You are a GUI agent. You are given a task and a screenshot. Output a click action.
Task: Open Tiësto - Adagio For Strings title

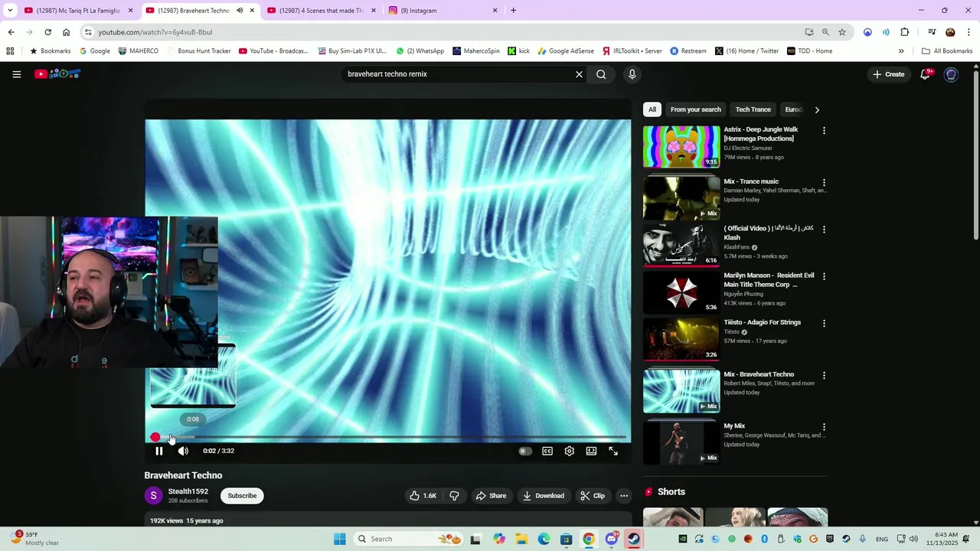[x=762, y=323]
